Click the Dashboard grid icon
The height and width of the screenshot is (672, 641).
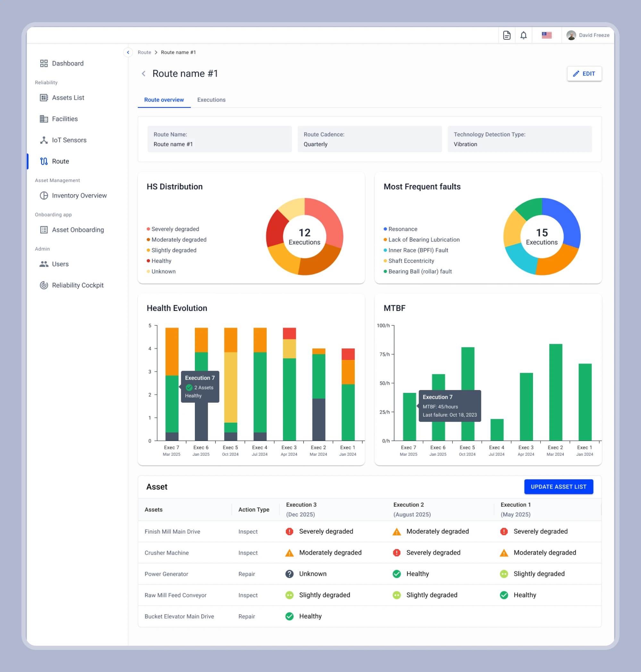44,63
